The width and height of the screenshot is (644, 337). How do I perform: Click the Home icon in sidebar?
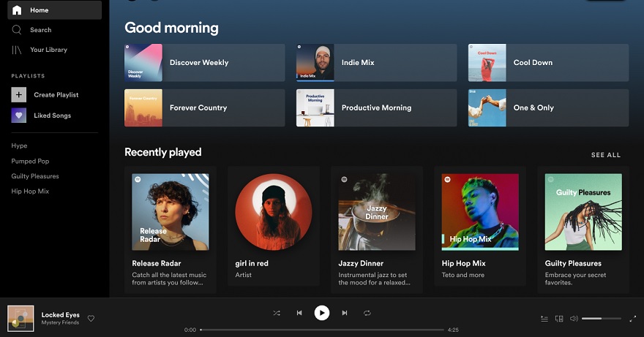(17, 10)
